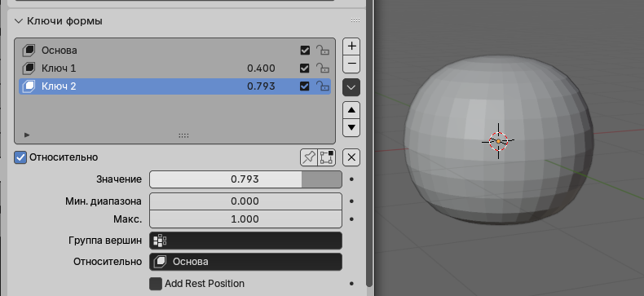Toggle shape key pin icon
Viewport: 644px width, 296px height.
pos(308,157)
